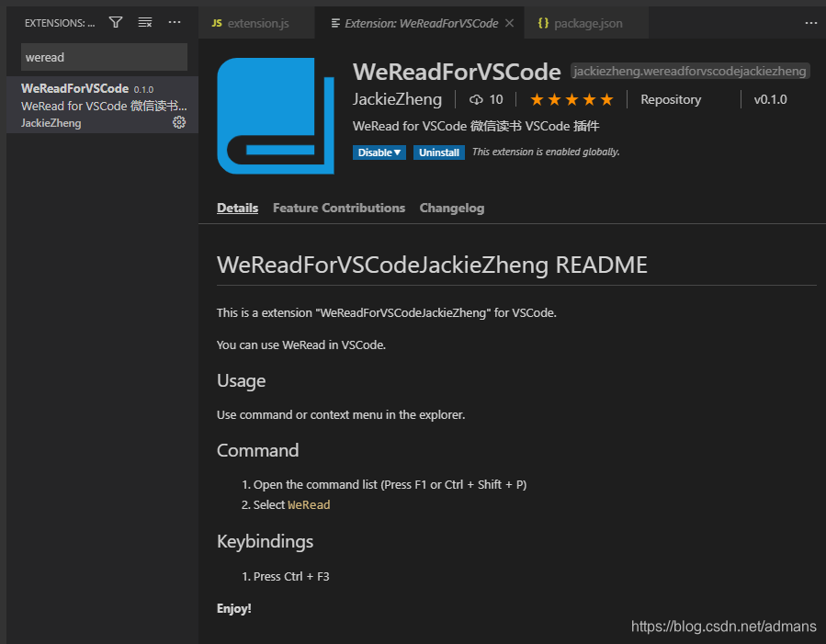Screen dimensions: 826x644
Task: Click the README main heading
Action: click(x=432, y=265)
